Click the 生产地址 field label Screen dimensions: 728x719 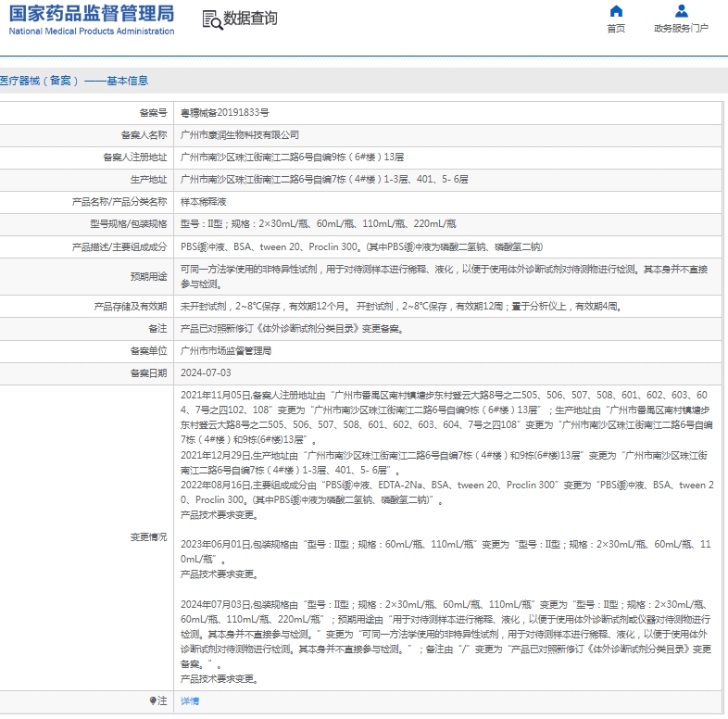pos(148,180)
